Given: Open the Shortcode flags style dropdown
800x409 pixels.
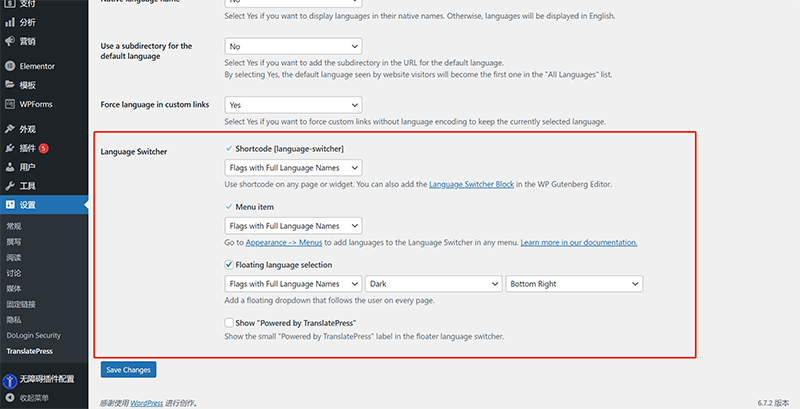Looking at the screenshot, I should [x=293, y=168].
